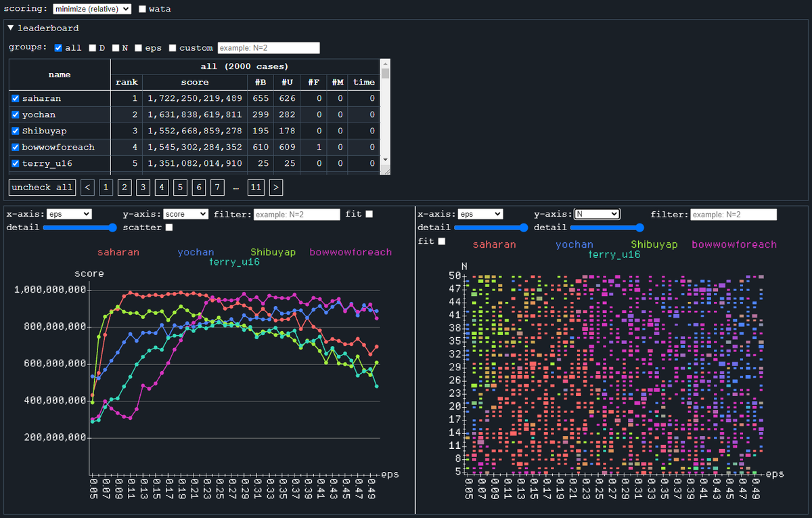This screenshot has width=812, height=518.
Task: Click yochan legend in left chart
Action: 196,252
